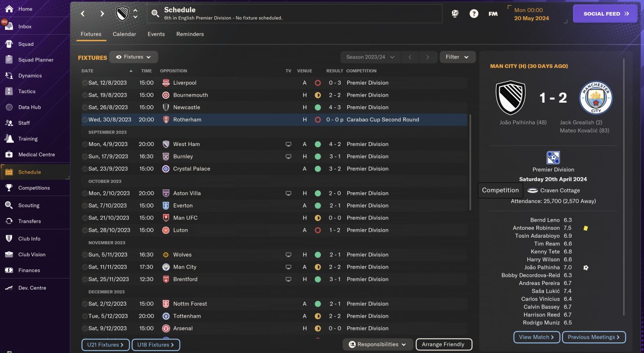
Task: Open the Fixtures view dropdown
Action: 133,57
